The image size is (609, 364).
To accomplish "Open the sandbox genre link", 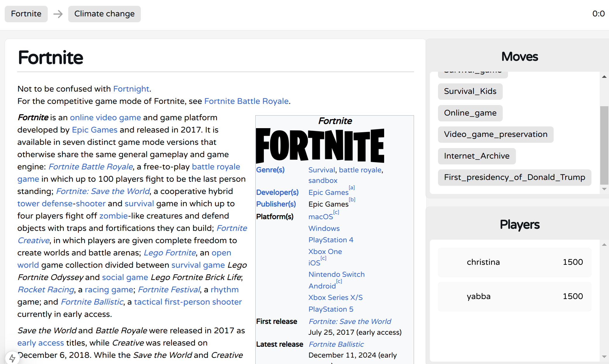I will point(323,181).
